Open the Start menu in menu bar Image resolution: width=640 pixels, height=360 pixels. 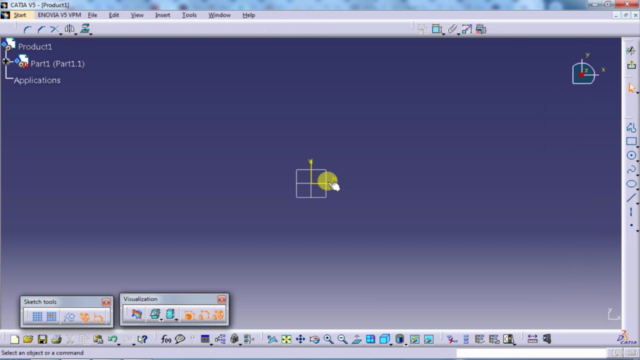pyautogui.click(x=20, y=15)
